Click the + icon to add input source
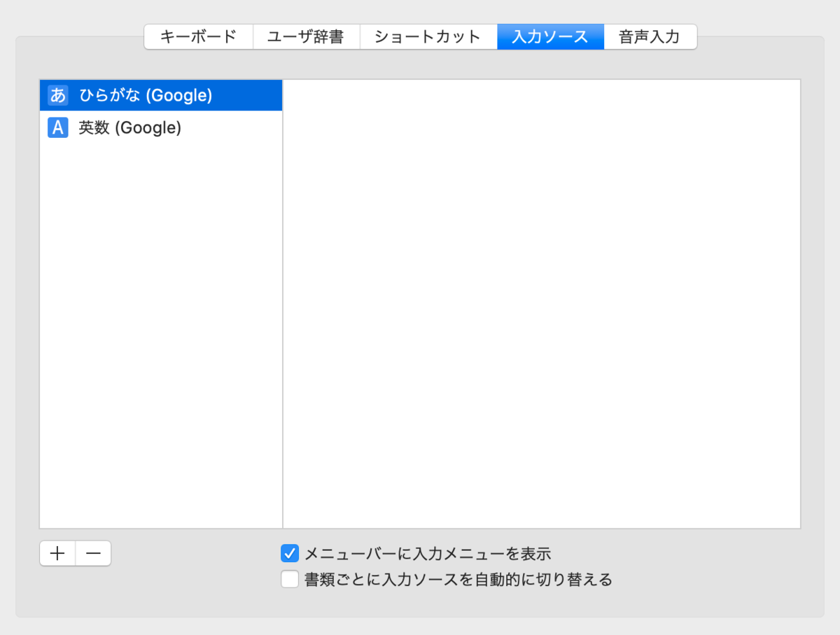Viewport: 840px width, 635px height. [57, 553]
